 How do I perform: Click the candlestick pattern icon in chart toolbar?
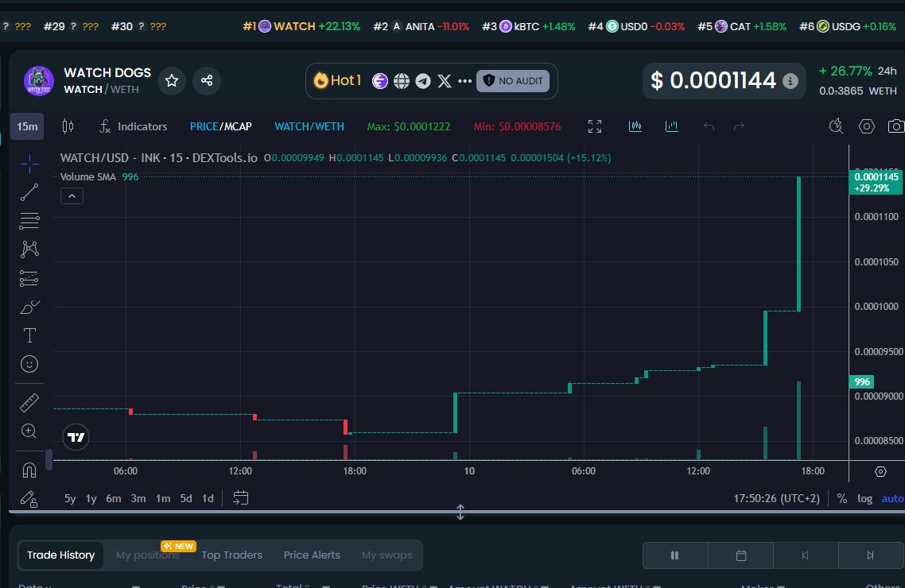635,126
